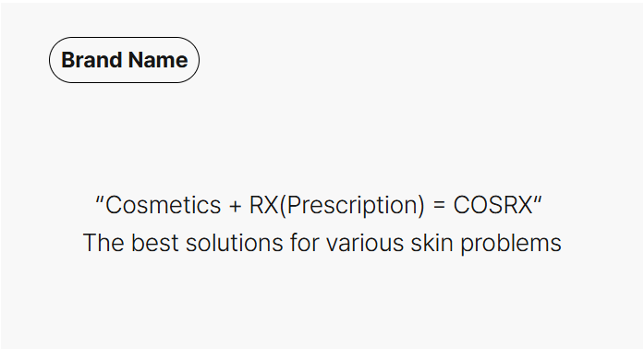Image resolution: width=644 pixels, height=349 pixels.
Task: Click the word "for" in the tagline
Action: tap(305, 242)
